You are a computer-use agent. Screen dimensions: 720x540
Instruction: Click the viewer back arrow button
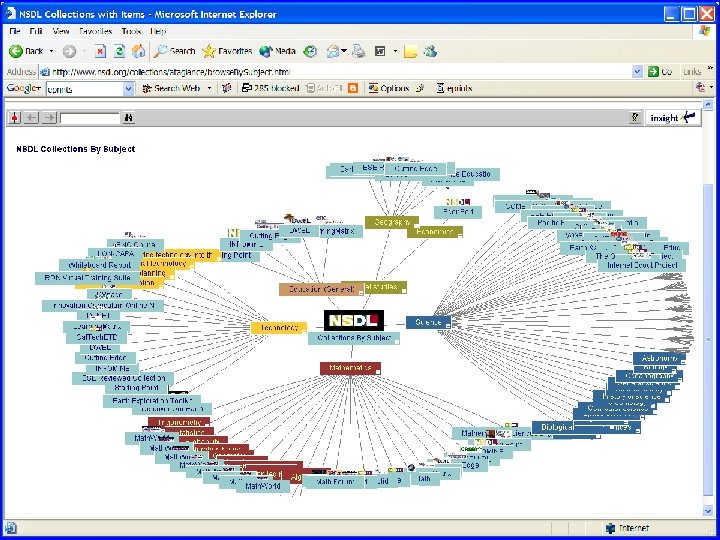pos(31,118)
